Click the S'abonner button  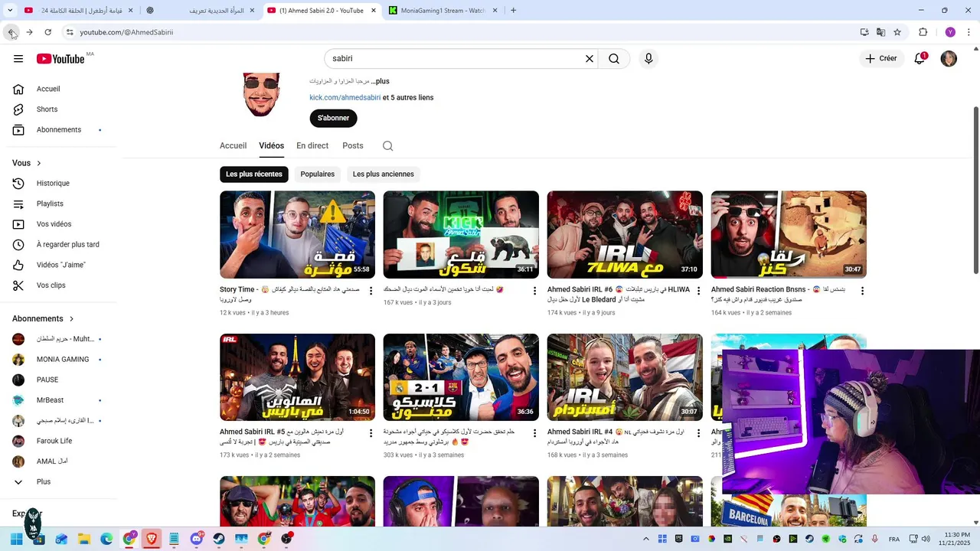333,118
